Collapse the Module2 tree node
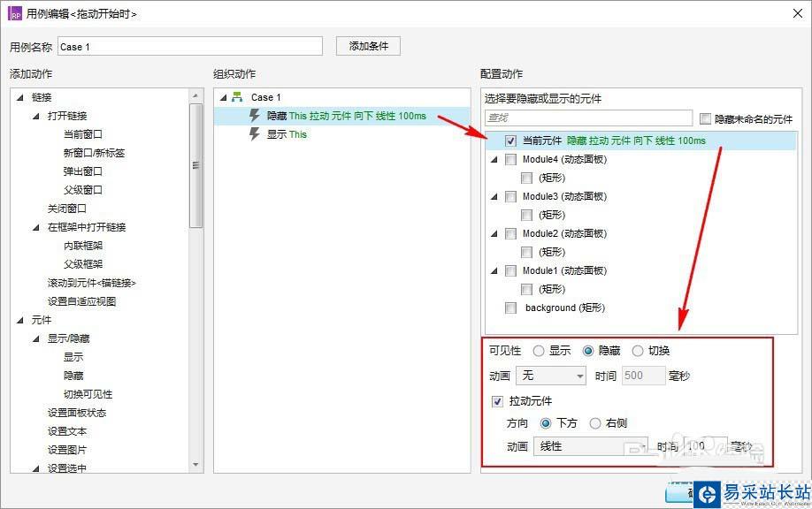 (x=494, y=234)
